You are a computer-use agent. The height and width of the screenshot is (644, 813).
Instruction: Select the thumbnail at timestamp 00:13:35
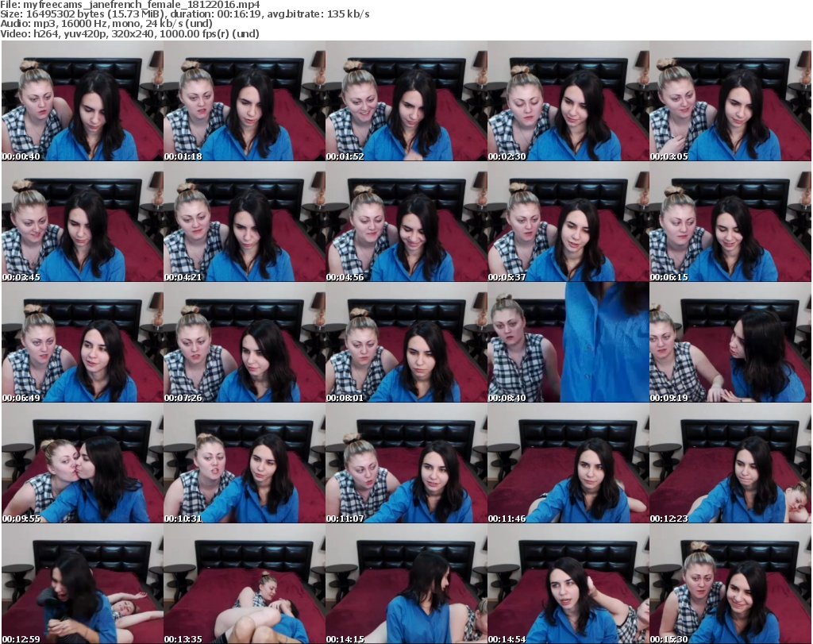[245, 584]
